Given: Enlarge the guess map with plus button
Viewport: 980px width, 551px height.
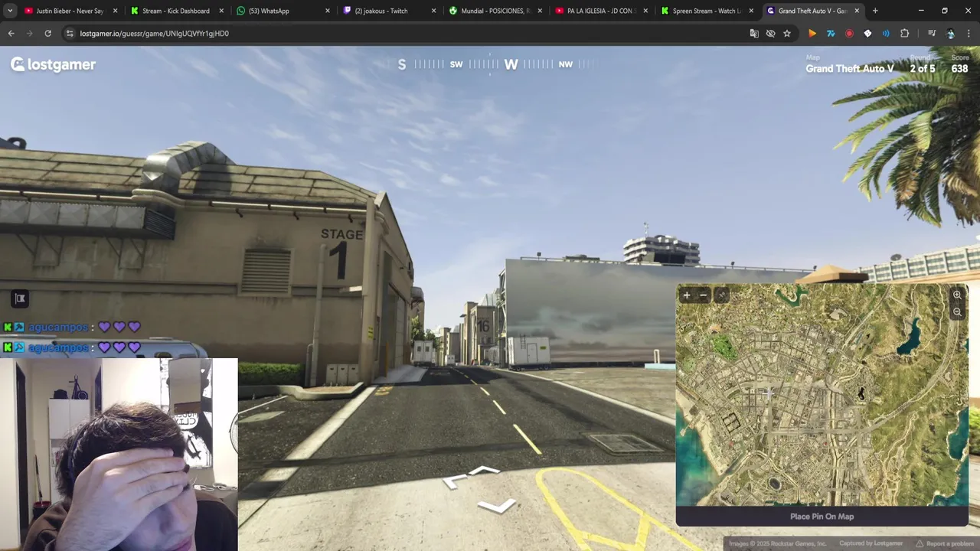Looking at the screenshot, I should coord(687,295).
